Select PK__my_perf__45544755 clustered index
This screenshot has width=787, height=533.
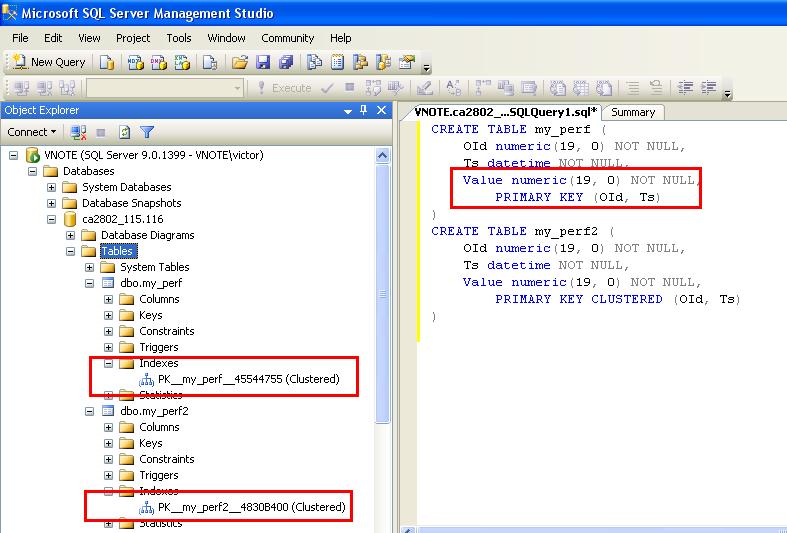(248, 379)
